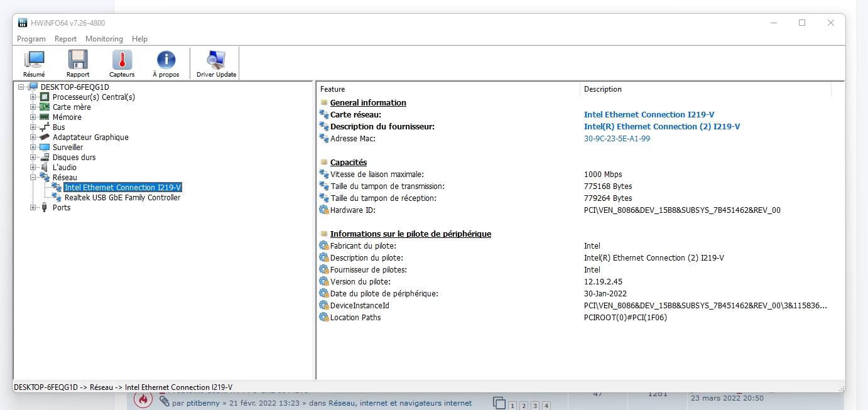Click the HWiNFO64 title bar app icon
This screenshot has width=868, height=410.
23,23
